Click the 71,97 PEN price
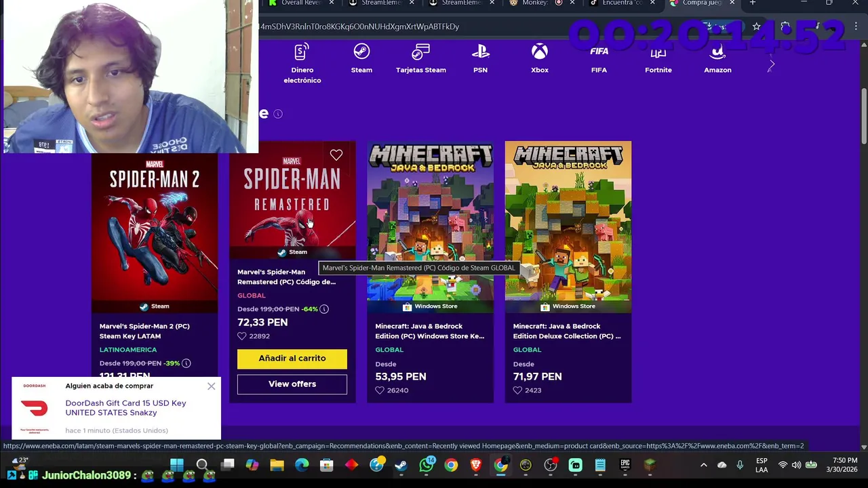This screenshot has height=488, width=868. (x=538, y=377)
